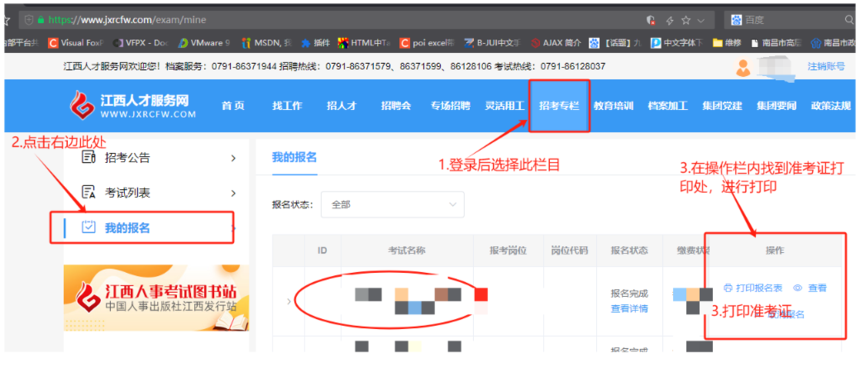Viewport: 860px width, 377px height.
Task: Click the 报考岗位 column header
Action: (x=508, y=250)
